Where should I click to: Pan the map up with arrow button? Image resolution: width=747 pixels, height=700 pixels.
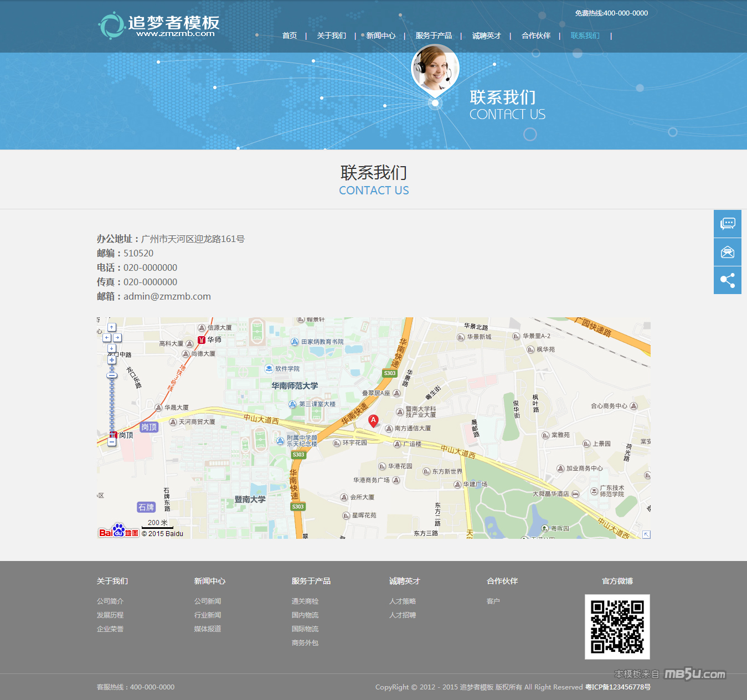click(112, 327)
